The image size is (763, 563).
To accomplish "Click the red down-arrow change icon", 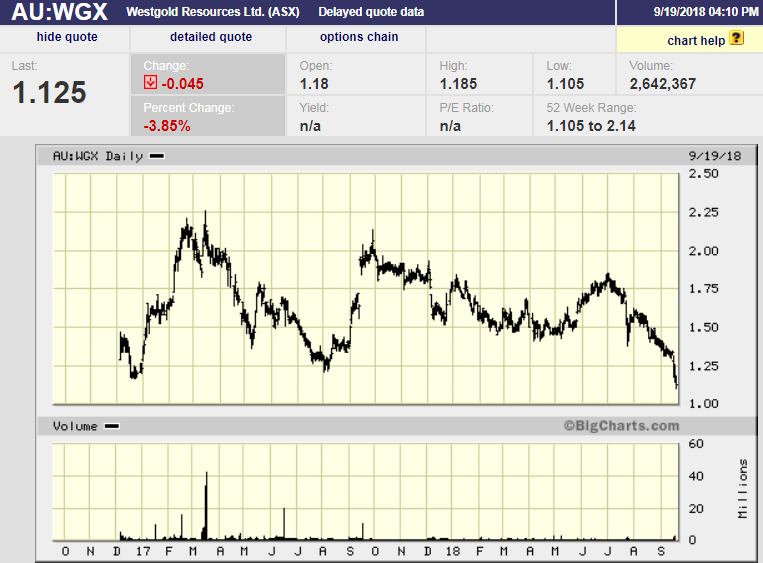I will click(150, 82).
